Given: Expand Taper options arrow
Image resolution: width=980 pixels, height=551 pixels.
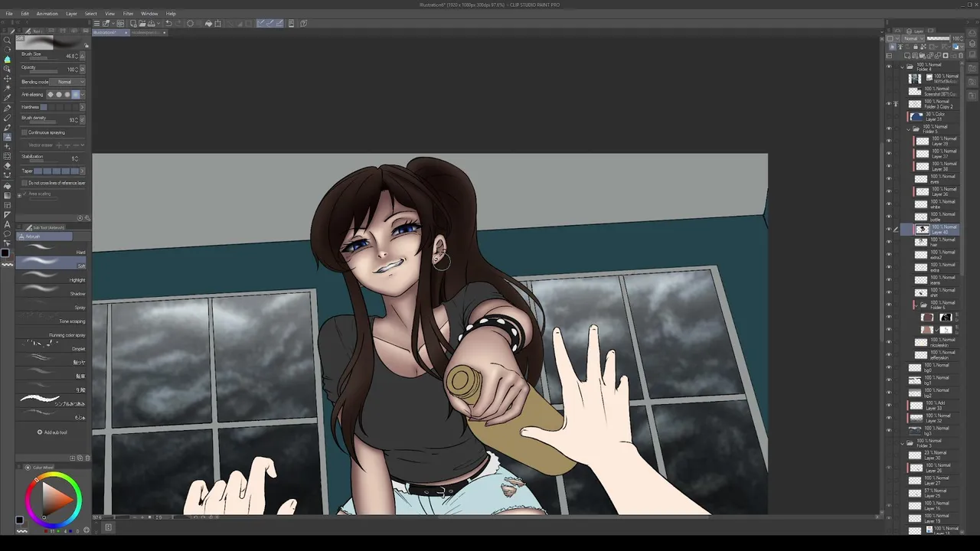Looking at the screenshot, I should (83, 171).
